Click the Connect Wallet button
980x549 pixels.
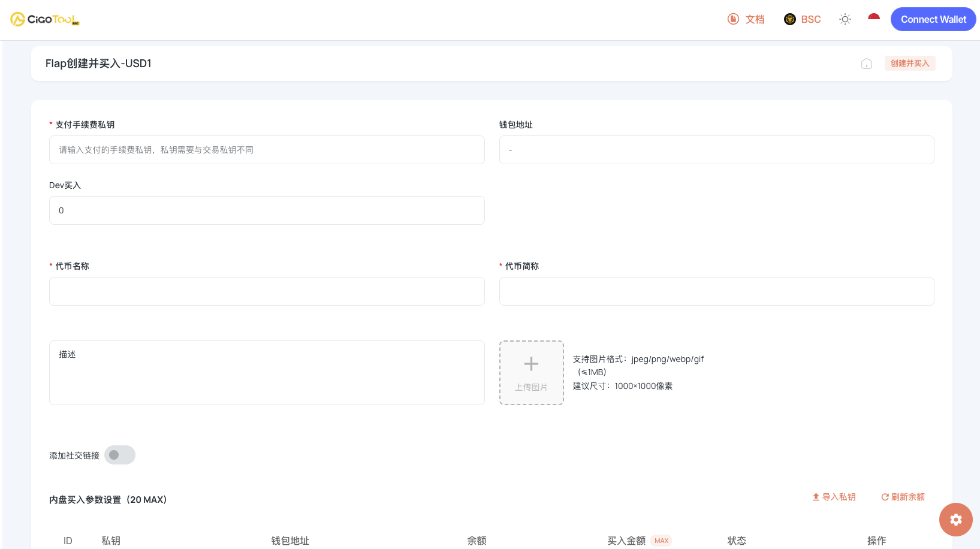click(933, 19)
